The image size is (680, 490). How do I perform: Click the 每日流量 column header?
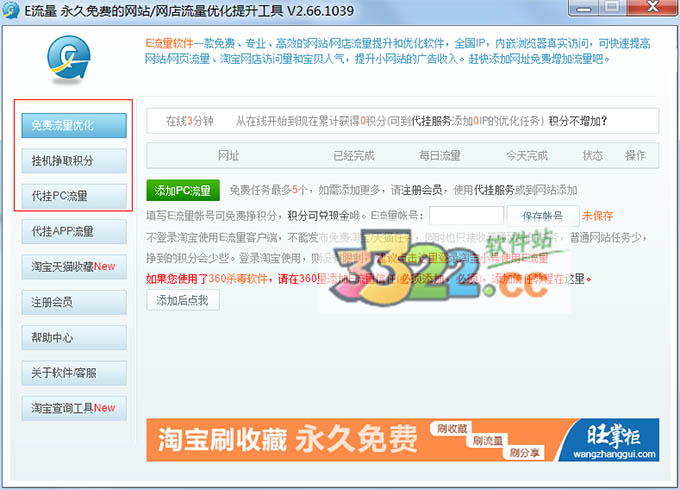pos(440,155)
